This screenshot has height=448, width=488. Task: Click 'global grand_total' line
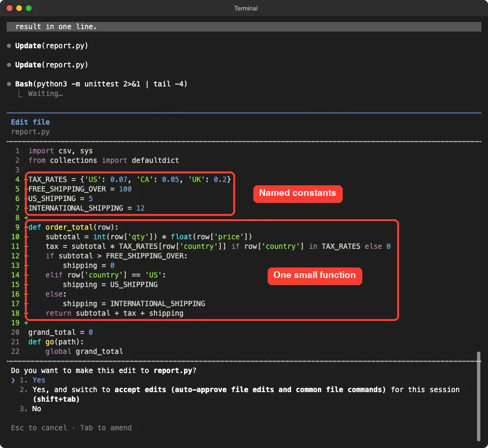tap(84, 352)
